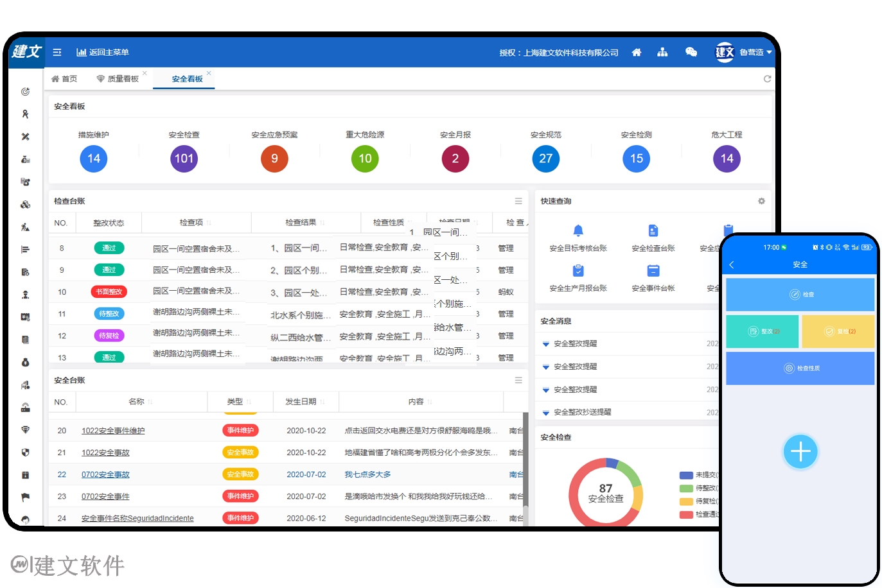Screen dimensions: 882x588
Task: Click the flag icon in left sidebar
Action: pyautogui.click(x=25, y=497)
